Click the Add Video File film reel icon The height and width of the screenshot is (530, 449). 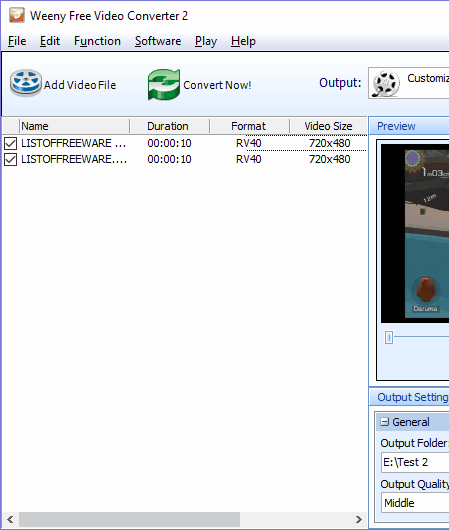click(x=26, y=83)
